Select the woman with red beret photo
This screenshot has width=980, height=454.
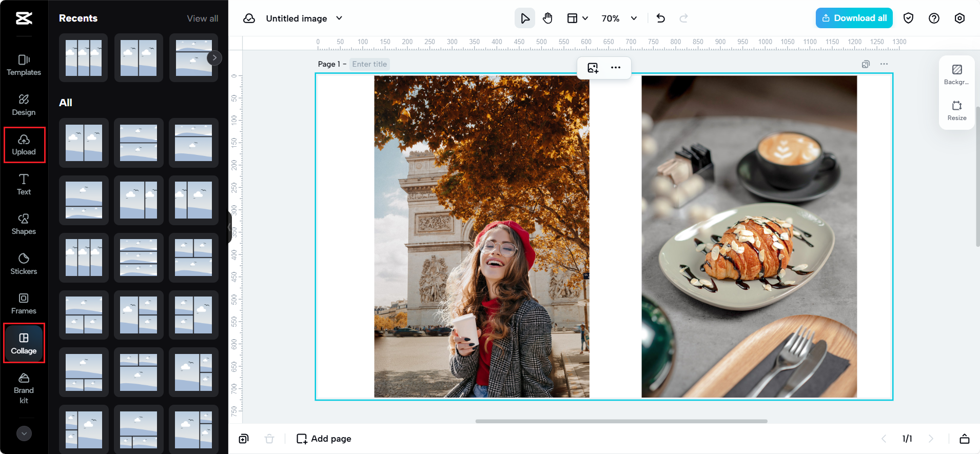(x=481, y=236)
